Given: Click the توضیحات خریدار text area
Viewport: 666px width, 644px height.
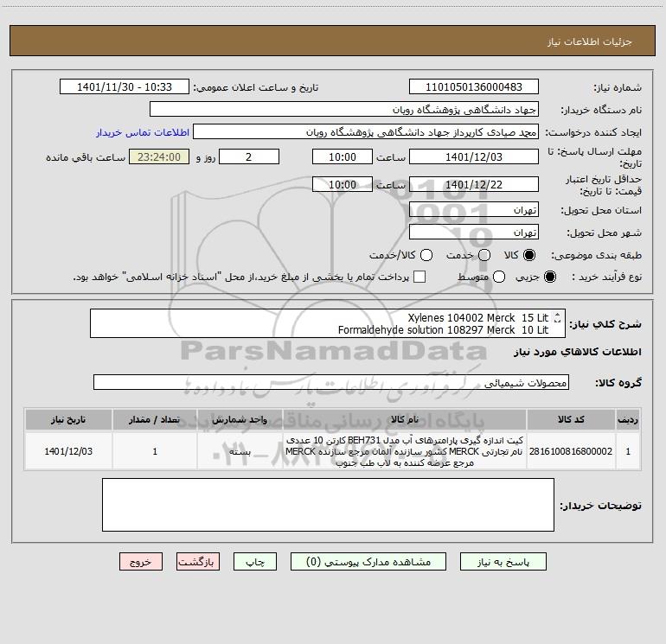Looking at the screenshot, I should 328,505.
